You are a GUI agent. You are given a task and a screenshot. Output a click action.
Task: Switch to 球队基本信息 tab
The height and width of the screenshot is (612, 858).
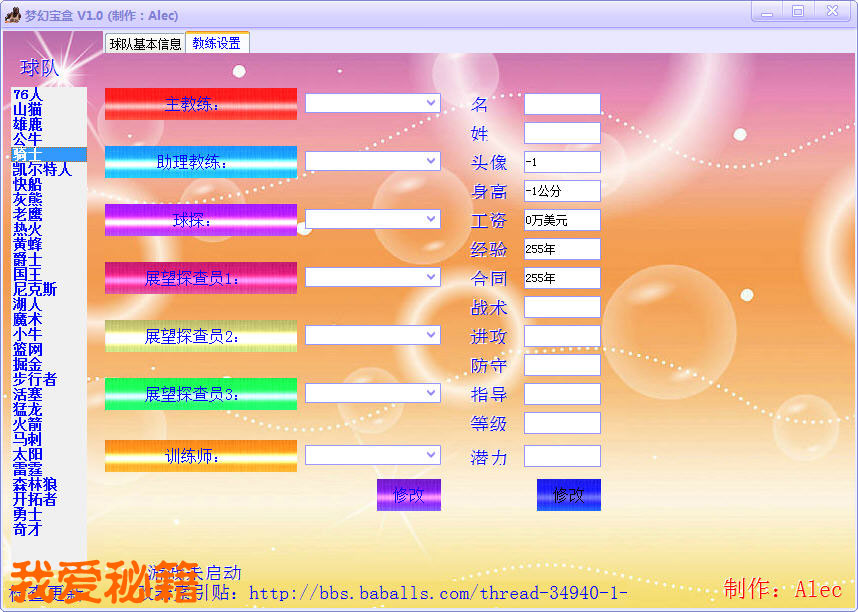[145, 43]
